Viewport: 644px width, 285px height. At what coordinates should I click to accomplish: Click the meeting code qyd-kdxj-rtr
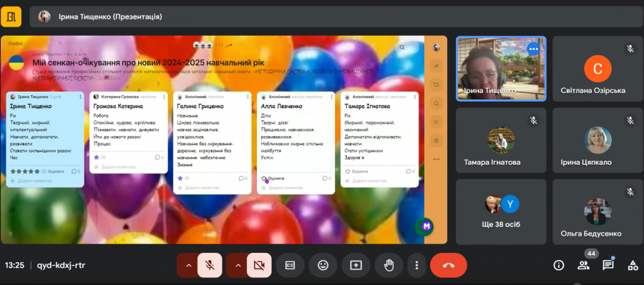click(62, 265)
